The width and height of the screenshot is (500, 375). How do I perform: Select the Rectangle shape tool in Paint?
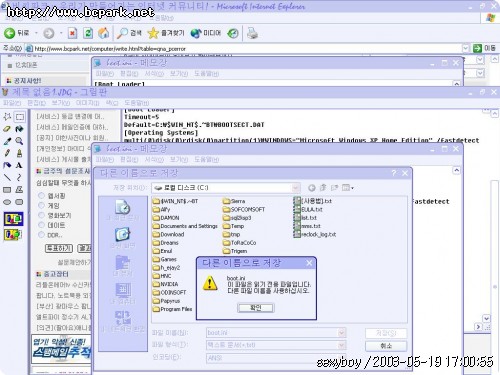pyautogui.click(x=7, y=190)
